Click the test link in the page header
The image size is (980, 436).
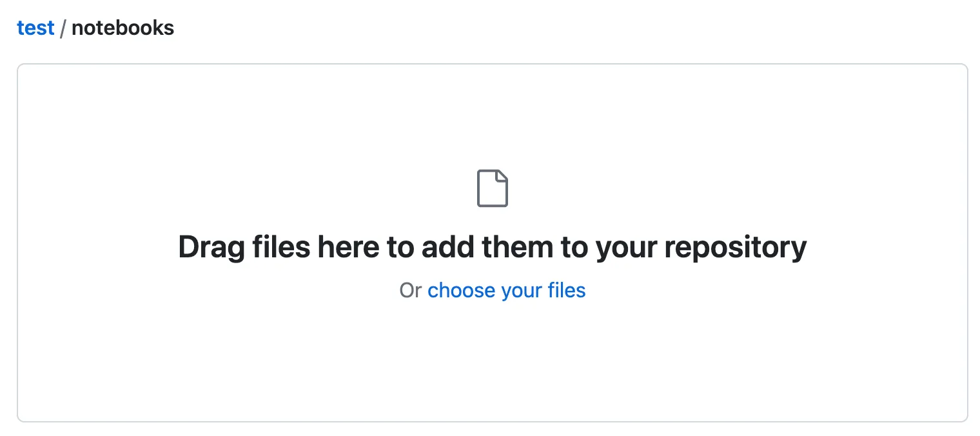click(35, 28)
